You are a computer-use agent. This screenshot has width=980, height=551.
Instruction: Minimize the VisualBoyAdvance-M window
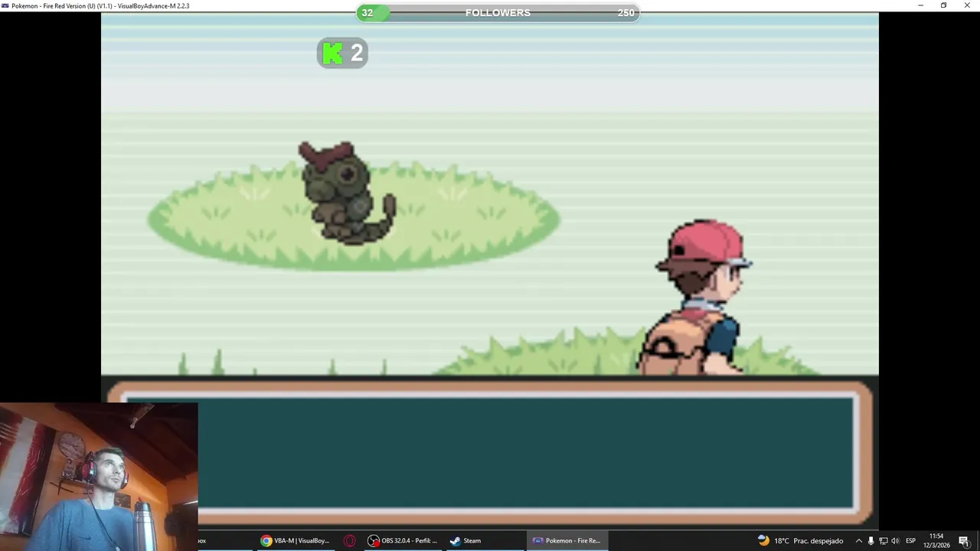[921, 5]
